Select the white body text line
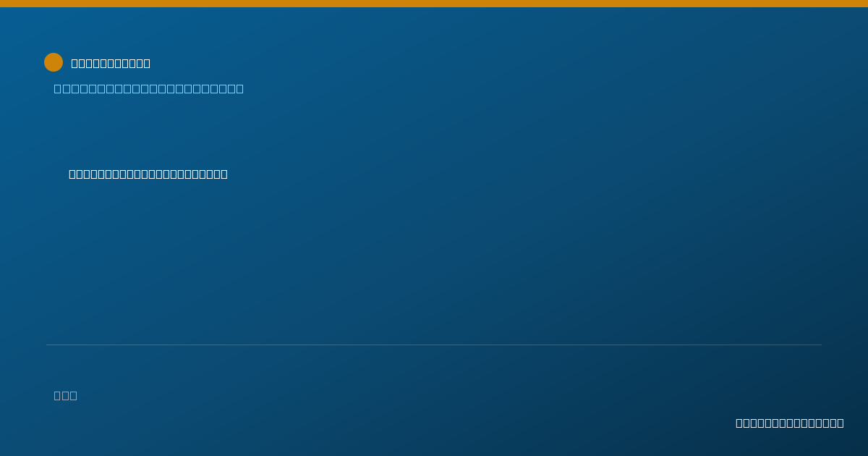This screenshot has height=456, width=868. pyautogui.click(x=148, y=174)
